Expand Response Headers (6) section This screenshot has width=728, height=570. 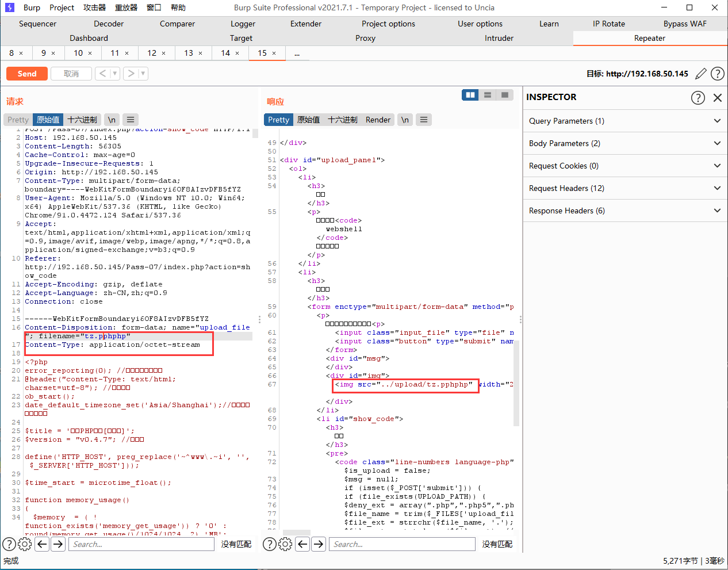point(625,211)
